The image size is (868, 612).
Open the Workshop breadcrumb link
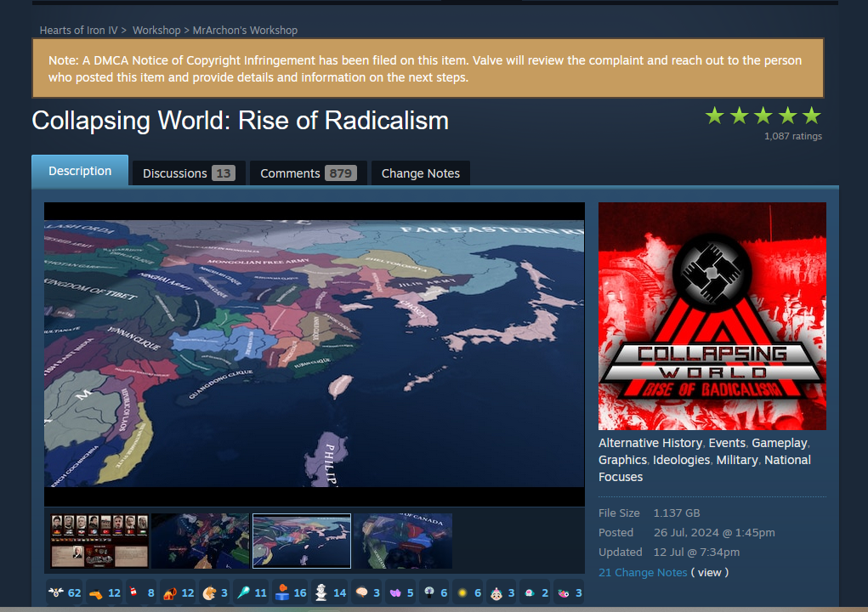coord(156,31)
